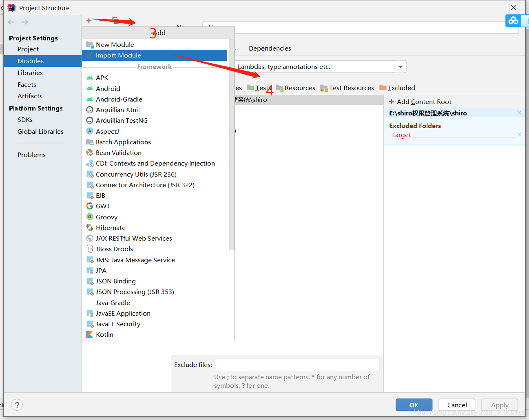Click the EJB framework icon

[x=90, y=195]
